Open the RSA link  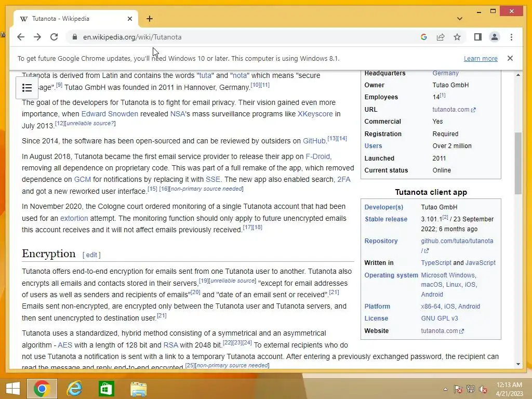click(x=170, y=345)
